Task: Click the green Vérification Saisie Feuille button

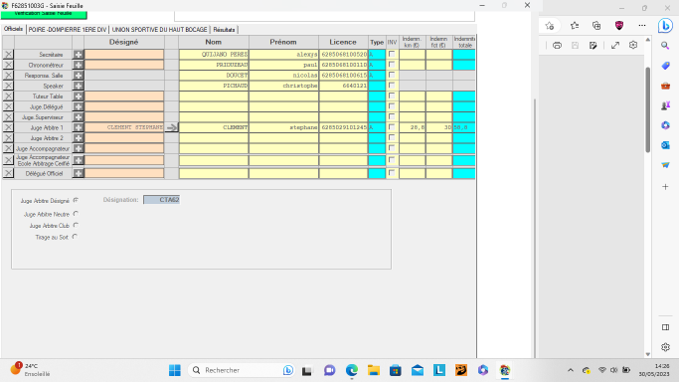Action: tap(44, 14)
